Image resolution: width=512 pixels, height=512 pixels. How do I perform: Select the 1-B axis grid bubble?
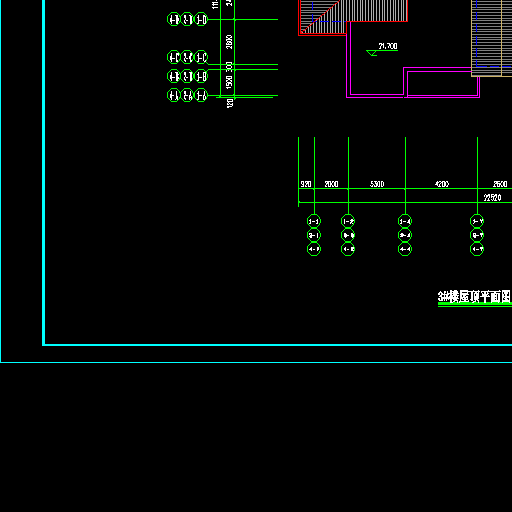point(201,76)
